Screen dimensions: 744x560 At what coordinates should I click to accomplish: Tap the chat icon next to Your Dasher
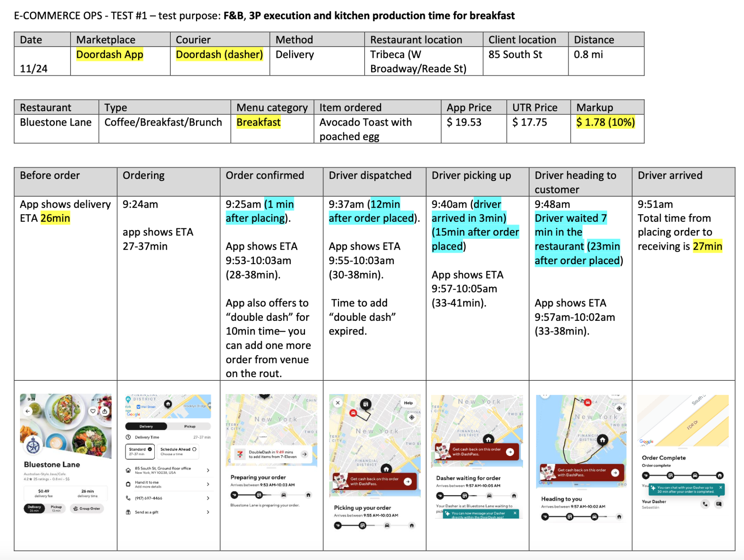(x=719, y=504)
